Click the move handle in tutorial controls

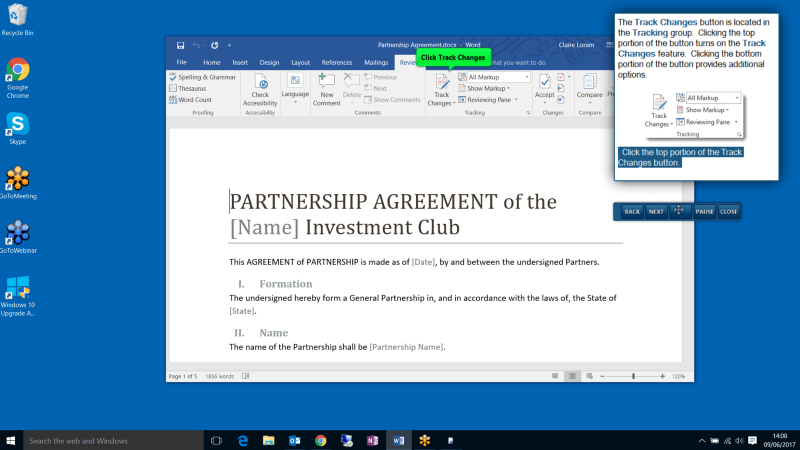coord(679,210)
